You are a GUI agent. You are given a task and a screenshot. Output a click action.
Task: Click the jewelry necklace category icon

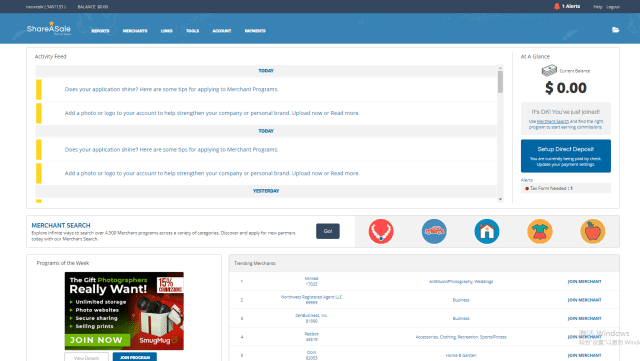coord(381,231)
